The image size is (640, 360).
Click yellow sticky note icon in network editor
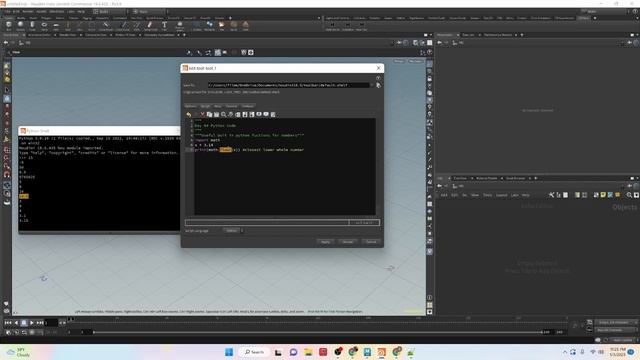tap(603, 195)
